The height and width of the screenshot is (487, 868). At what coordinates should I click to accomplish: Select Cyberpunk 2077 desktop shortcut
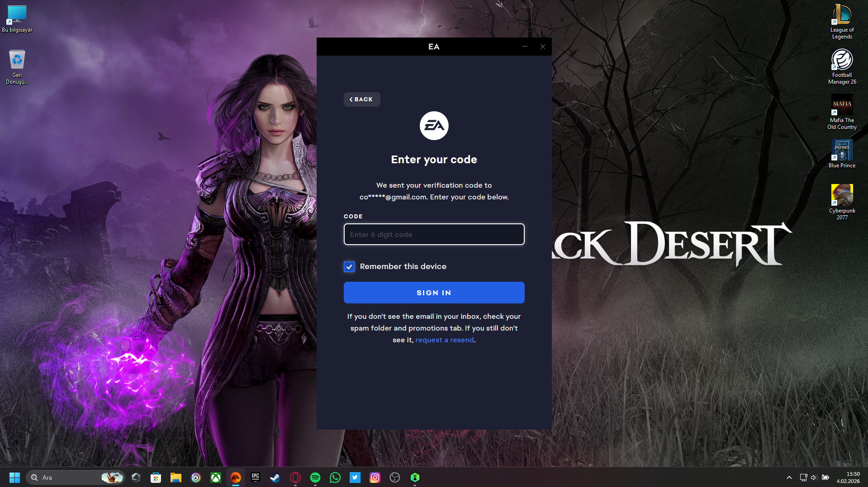click(x=842, y=203)
